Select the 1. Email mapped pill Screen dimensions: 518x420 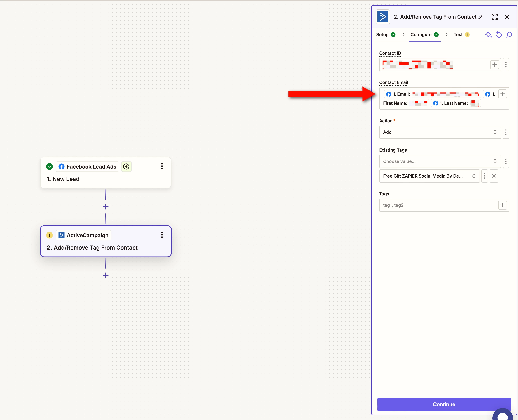click(x=432, y=94)
